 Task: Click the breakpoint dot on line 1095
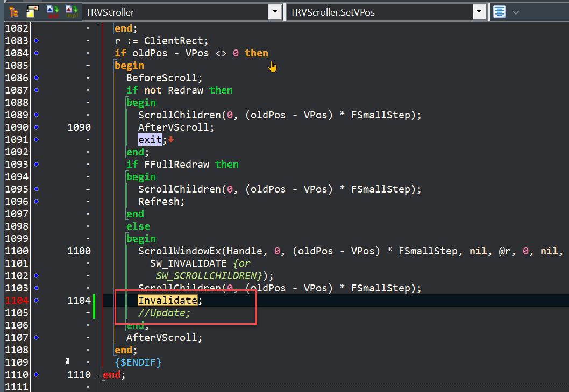[x=36, y=189]
